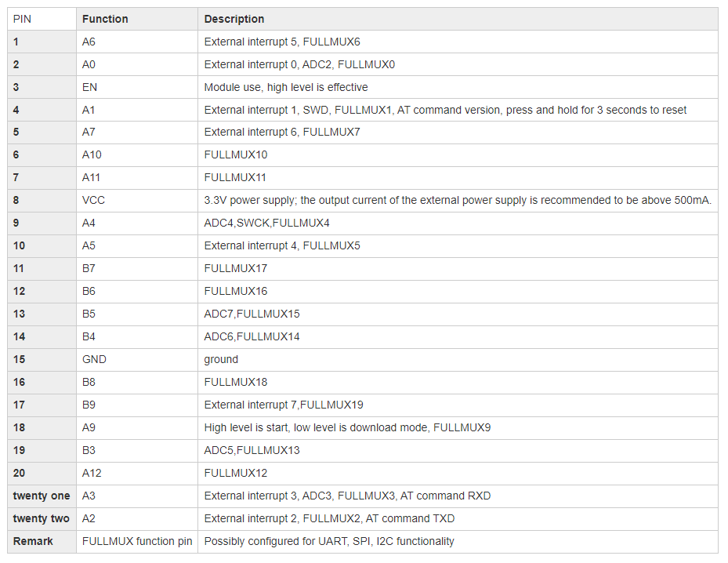Click 'FULLMUX function pin' cell
The width and height of the screenshot is (728, 563).
137,541
